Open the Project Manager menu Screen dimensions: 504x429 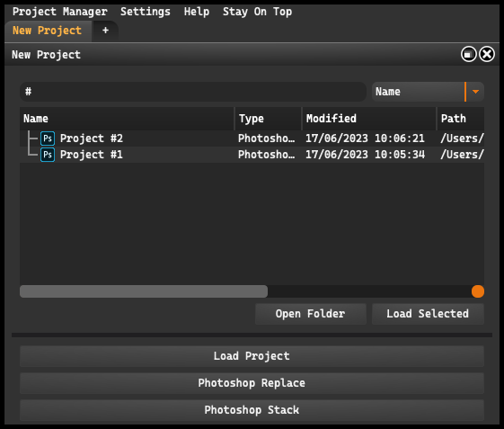(60, 12)
